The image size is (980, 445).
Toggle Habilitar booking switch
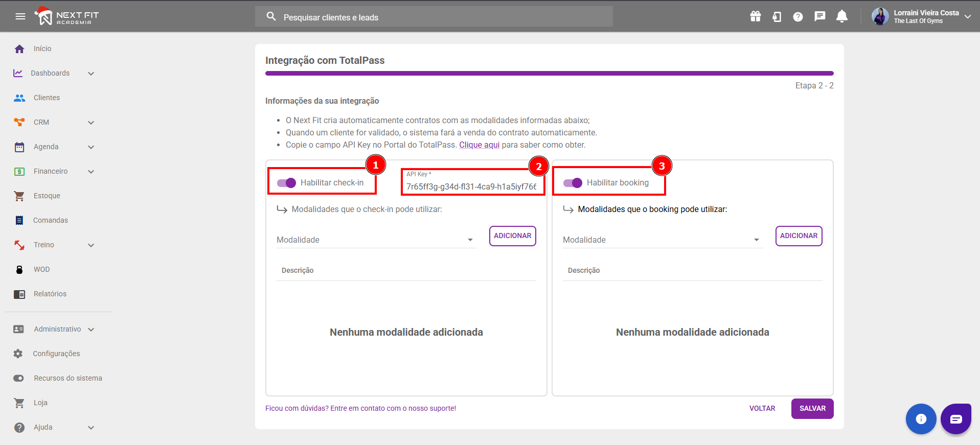[573, 183]
